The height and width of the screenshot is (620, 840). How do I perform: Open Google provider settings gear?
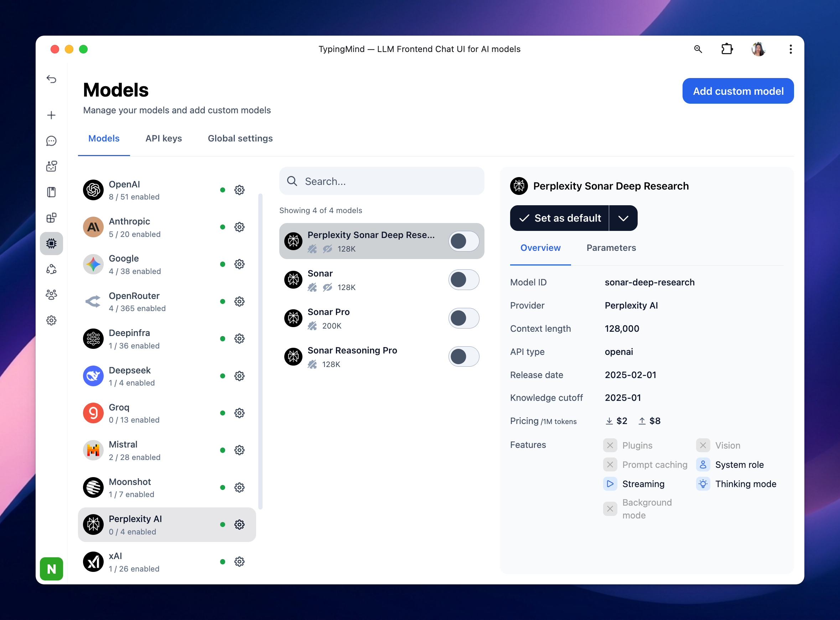(x=239, y=264)
